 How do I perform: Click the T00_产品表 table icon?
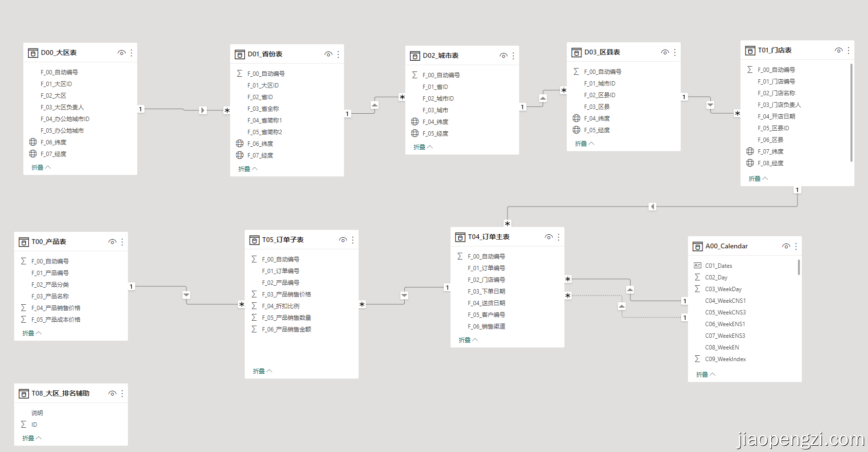pyautogui.click(x=24, y=242)
